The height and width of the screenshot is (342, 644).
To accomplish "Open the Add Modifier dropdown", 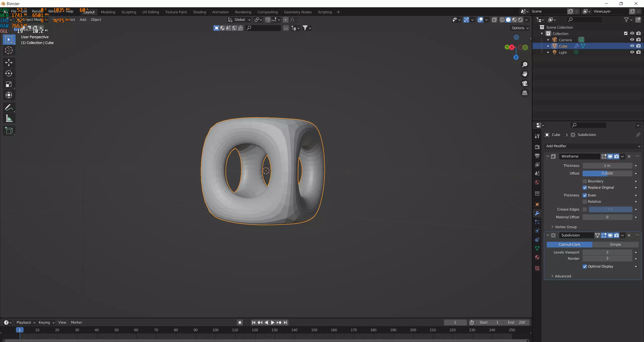I will (x=593, y=146).
